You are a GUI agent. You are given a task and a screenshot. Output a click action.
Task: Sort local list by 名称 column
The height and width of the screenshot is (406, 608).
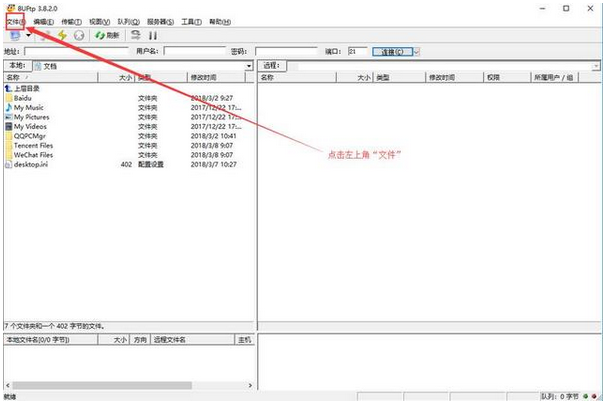pyautogui.click(x=50, y=78)
